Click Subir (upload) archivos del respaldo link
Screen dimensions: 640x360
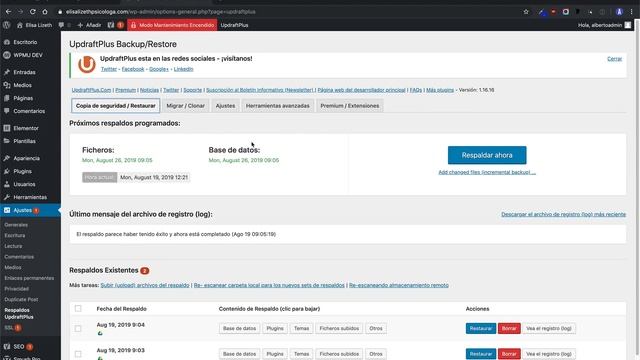pyautogui.click(x=145, y=285)
